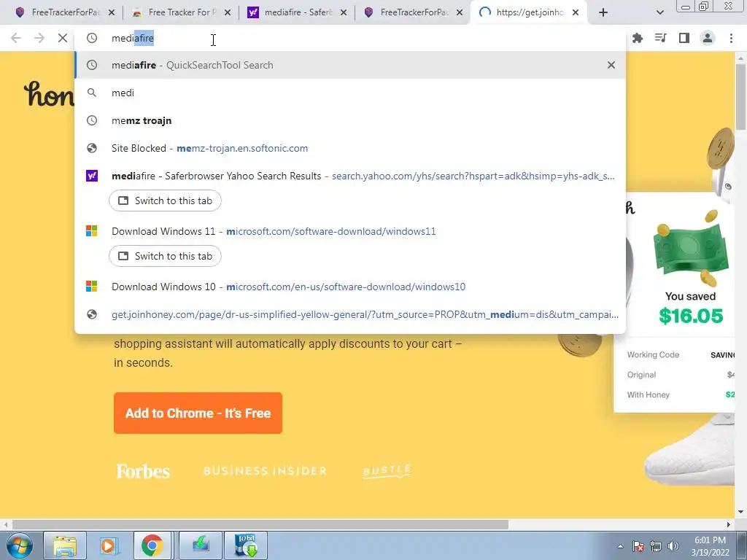Click the Action Center flag tray icon
The height and width of the screenshot is (560, 747).
[638, 546]
